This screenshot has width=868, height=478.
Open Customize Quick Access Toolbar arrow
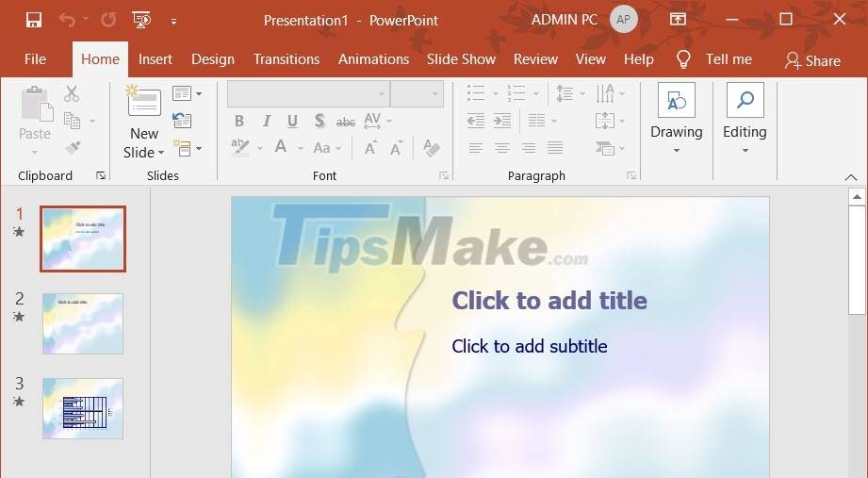tap(173, 22)
